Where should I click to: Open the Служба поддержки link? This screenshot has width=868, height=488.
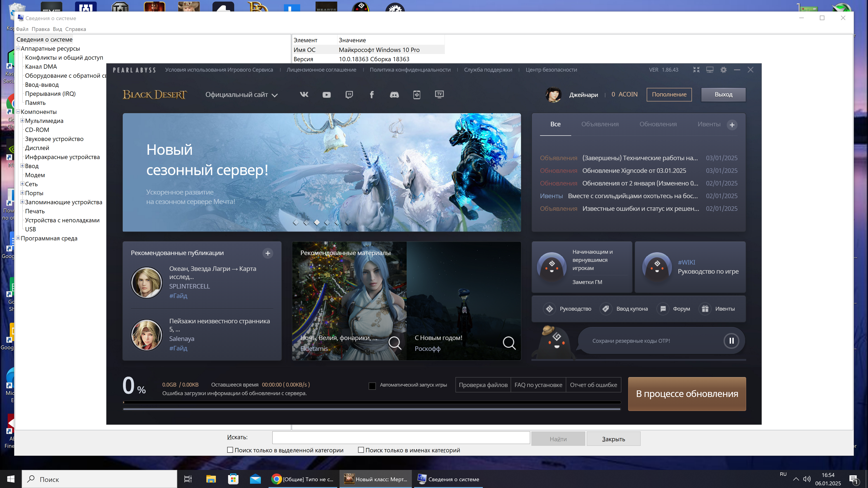tap(488, 70)
